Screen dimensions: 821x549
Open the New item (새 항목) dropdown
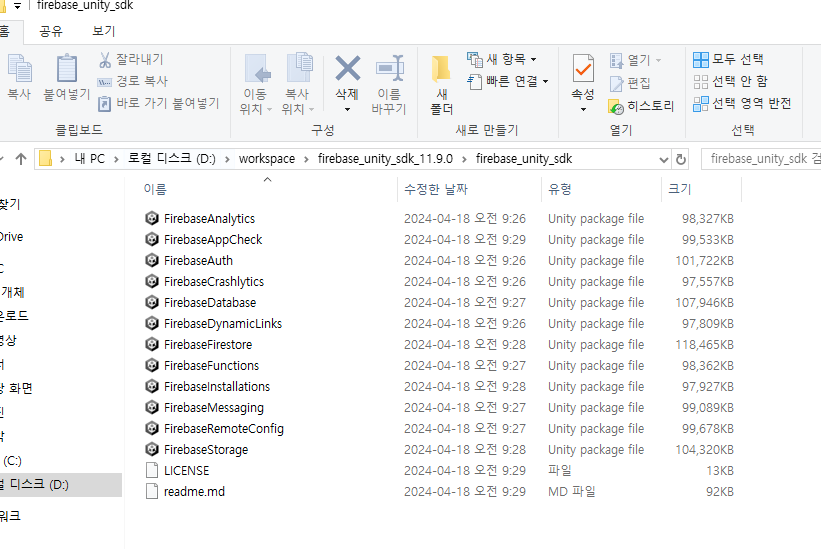click(502, 59)
